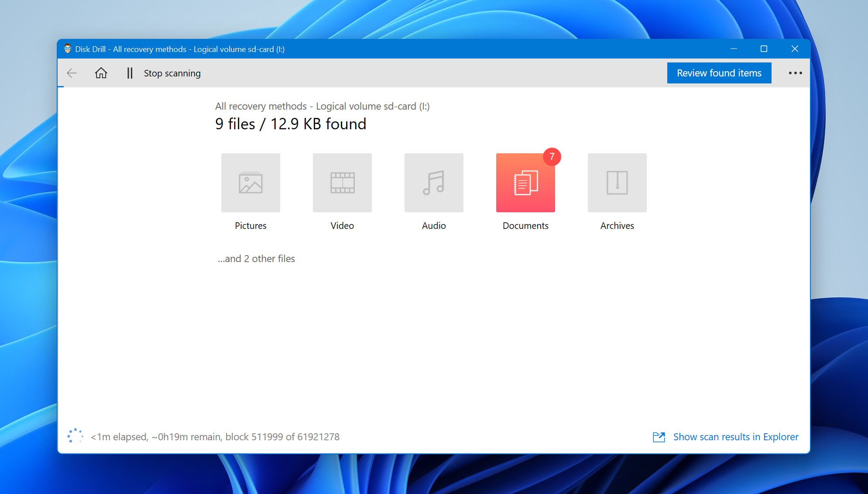Screen dimensions: 868x494
Task: Minimize the Disk Drill window
Action: click(x=734, y=49)
